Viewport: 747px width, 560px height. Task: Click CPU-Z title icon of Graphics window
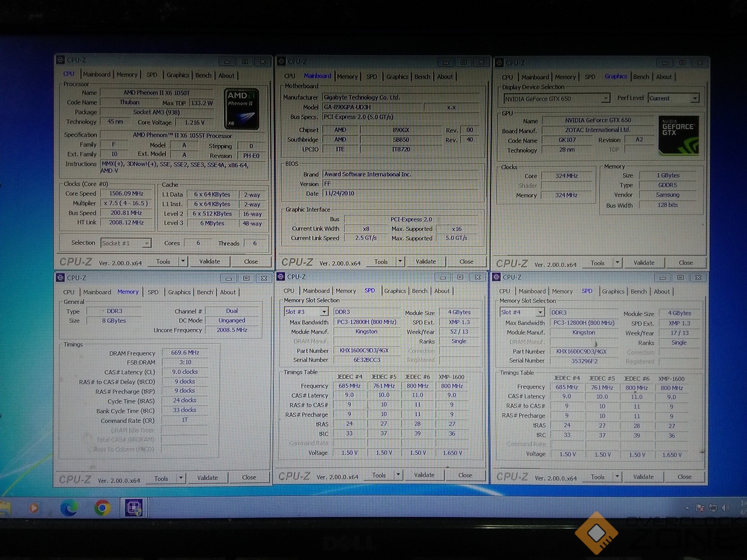pos(500,63)
